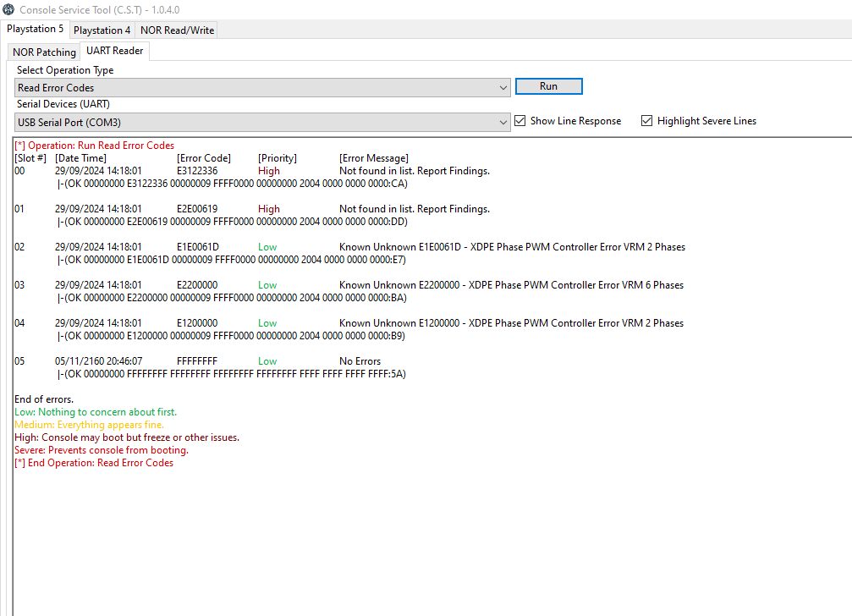Click the raw response line ending in 0000:DD)
Screen dimensions: 852x616
[233, 222]
